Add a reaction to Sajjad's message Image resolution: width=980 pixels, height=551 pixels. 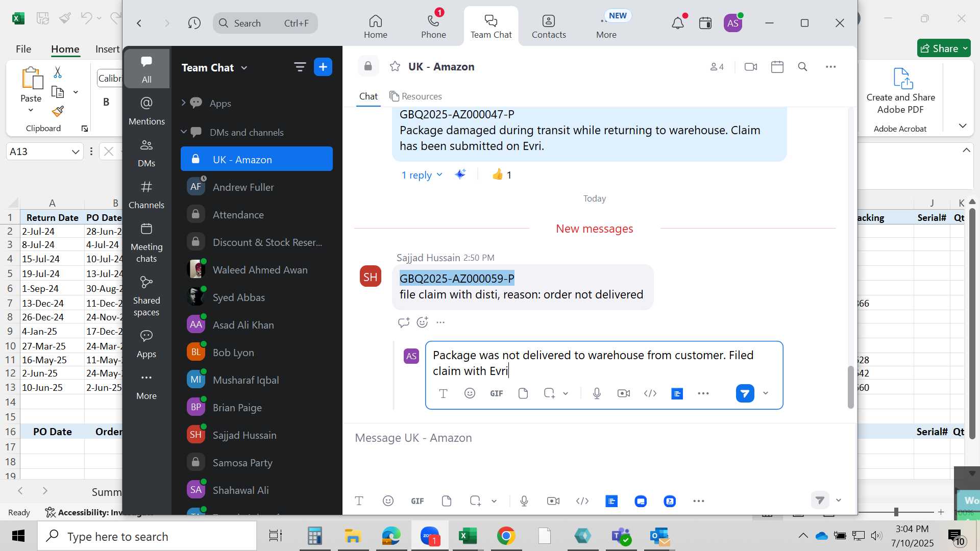pyautogui.click(x=422, y=322)
